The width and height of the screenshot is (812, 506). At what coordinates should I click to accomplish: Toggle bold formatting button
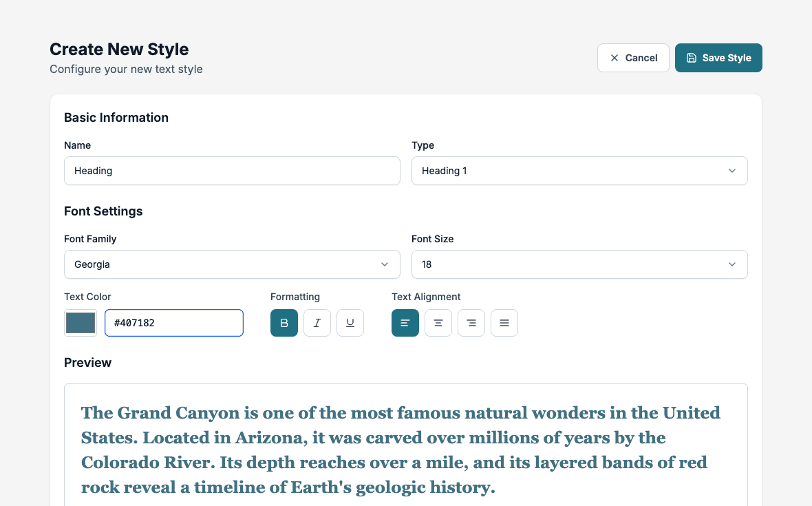point(284,323)
